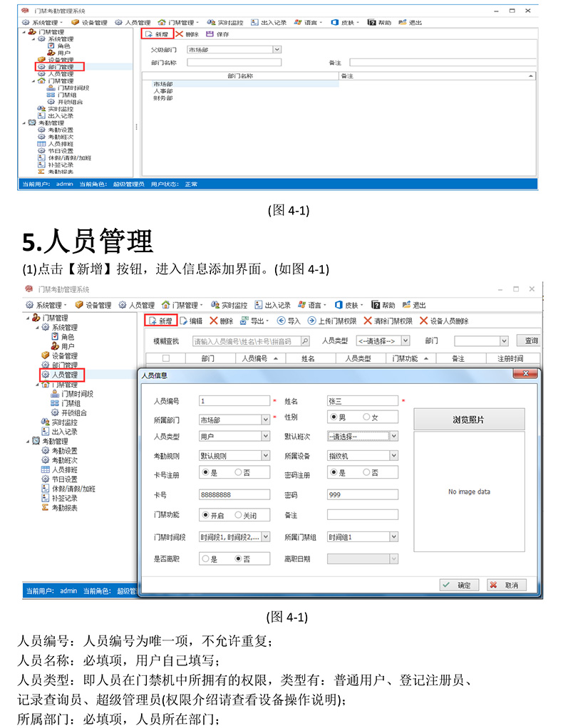
Task: Click the 保存 save icon in department toolbar
Action: tap(210, 34)
